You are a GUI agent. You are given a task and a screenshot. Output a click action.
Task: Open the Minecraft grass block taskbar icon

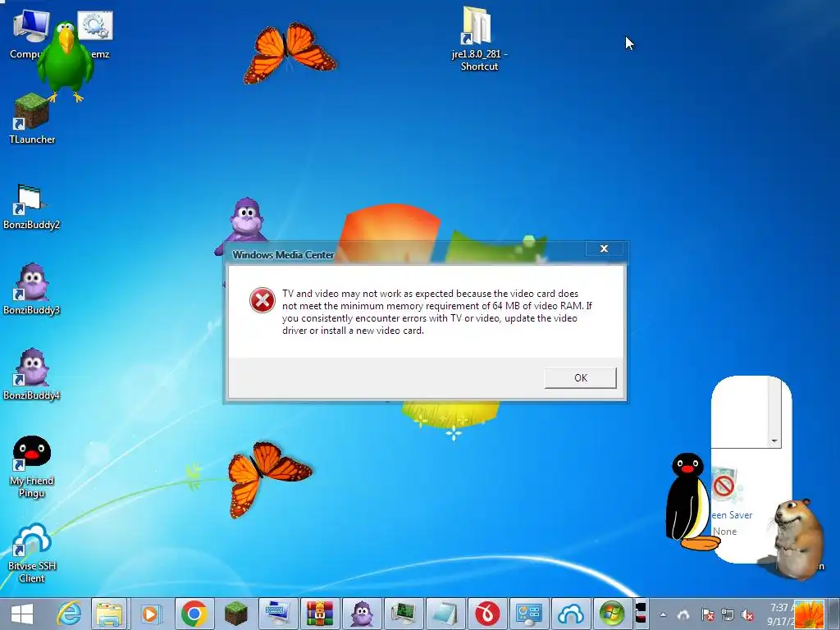pyautogui.click(x=235, y=614)
